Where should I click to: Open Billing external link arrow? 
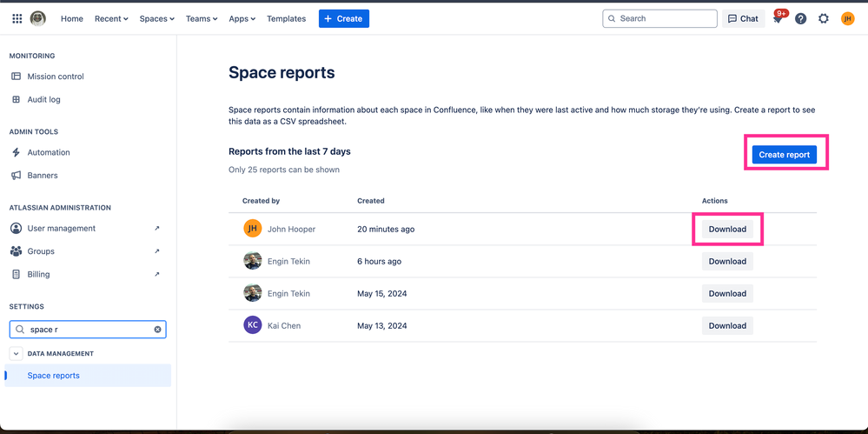[x=157, y=274]
